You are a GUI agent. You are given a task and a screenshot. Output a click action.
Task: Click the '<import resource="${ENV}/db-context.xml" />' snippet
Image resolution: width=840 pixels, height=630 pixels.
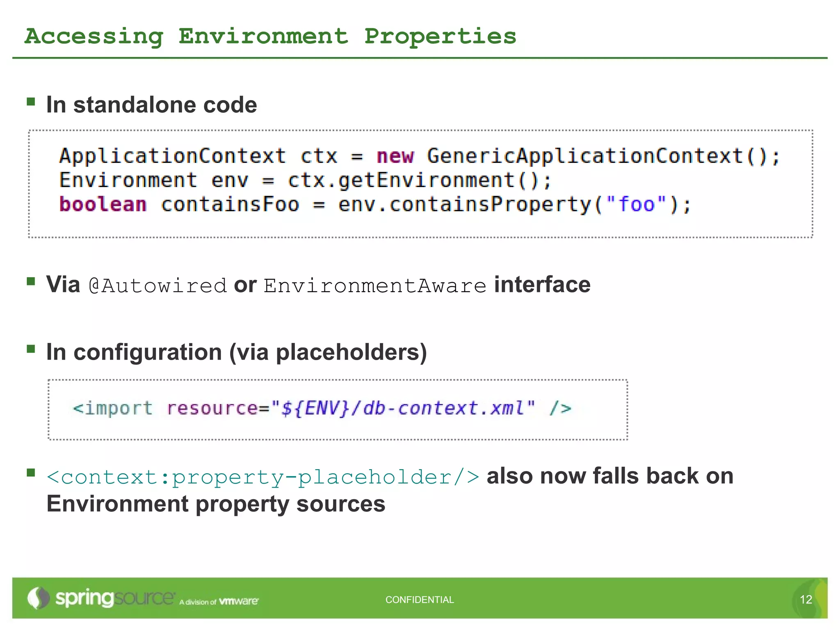322,409
